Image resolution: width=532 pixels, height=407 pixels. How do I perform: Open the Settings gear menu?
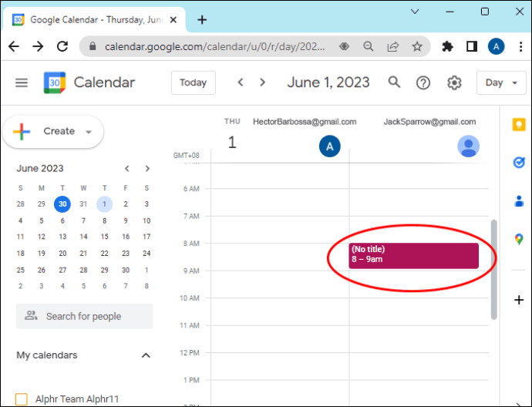(x=454, y=82)
